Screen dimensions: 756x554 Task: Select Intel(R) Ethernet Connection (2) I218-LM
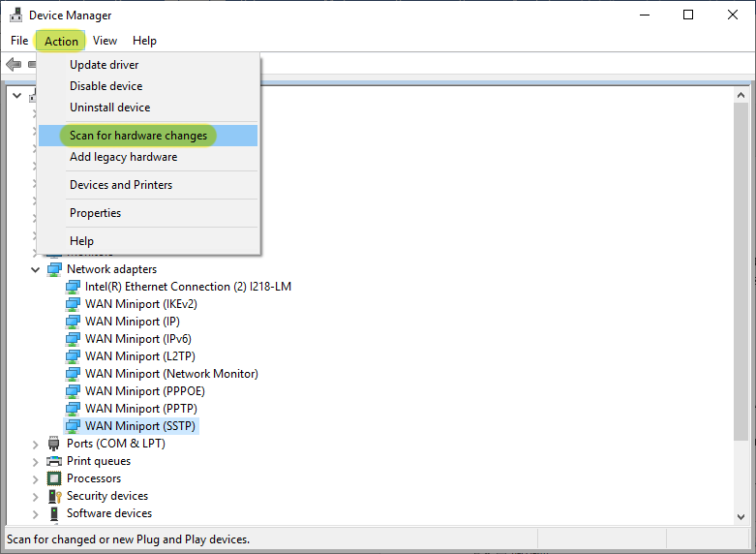click(188, 287)
